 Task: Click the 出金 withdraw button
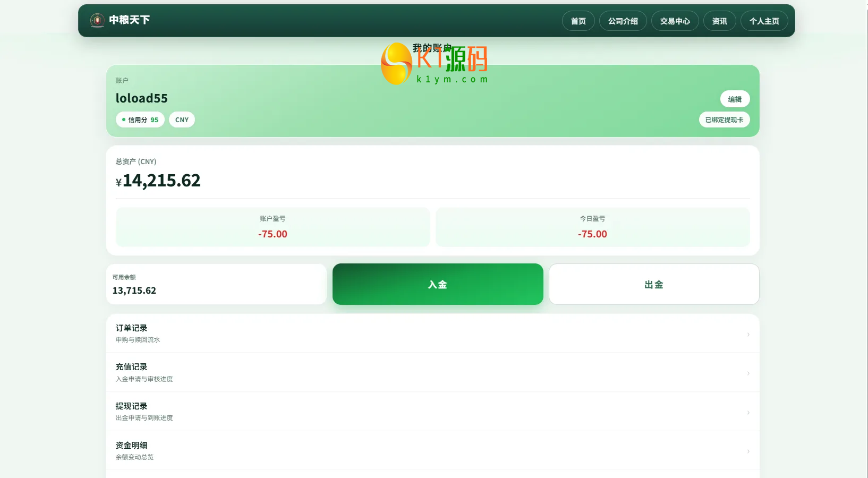pos(654,284)
